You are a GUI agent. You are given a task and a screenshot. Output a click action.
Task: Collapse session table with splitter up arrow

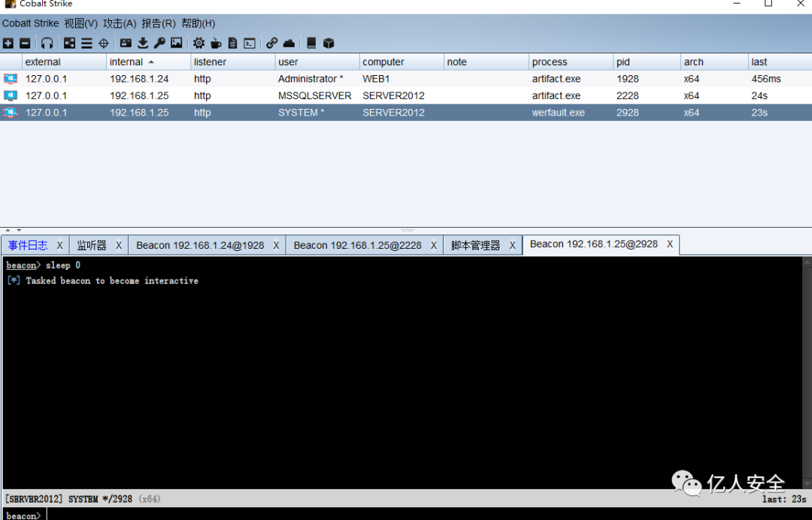coord(8,230)
